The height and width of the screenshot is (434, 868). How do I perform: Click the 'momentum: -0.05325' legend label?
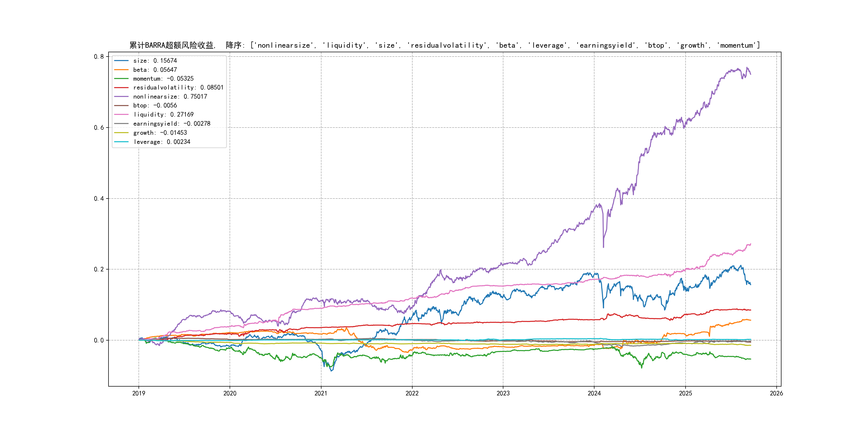coord(163,78)
